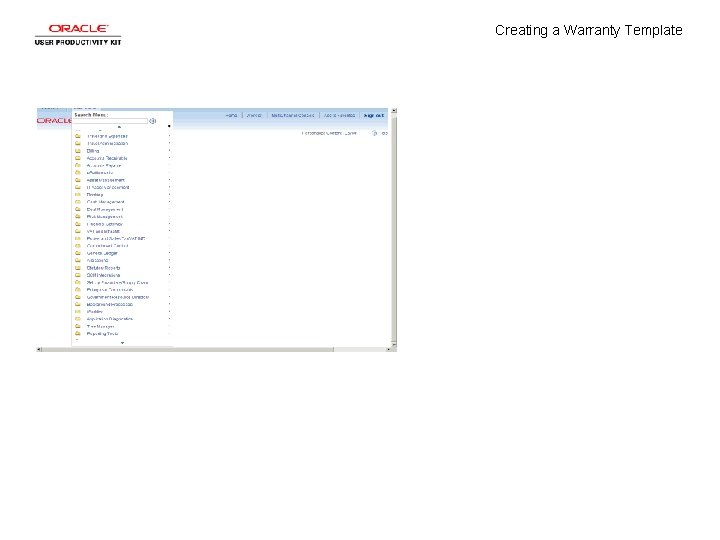Click the Sign out link
This screenshot has width=720, height=540.
374,115
